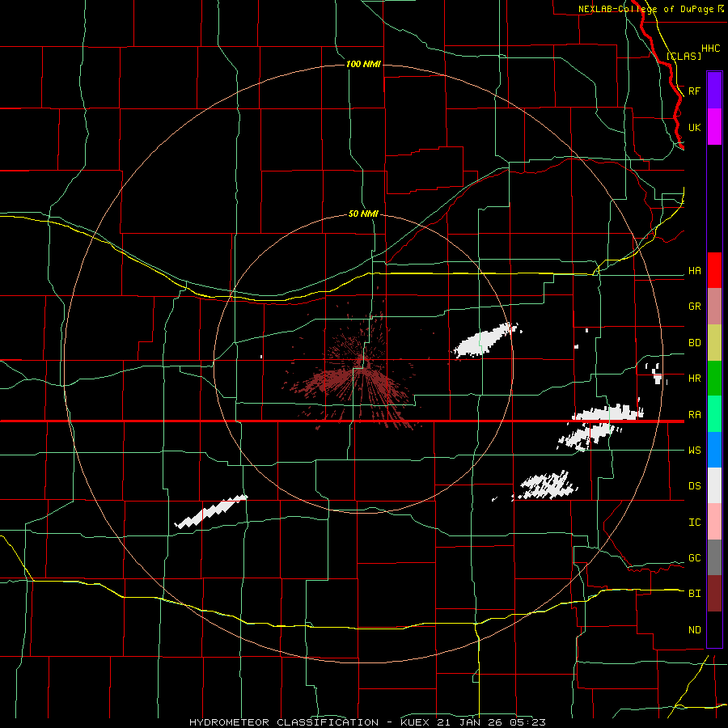Click the GC gray legend swatch
Image resolution: width=728 pixels, height=728 pixels.
pyautogui.click(x=714, y=557)
